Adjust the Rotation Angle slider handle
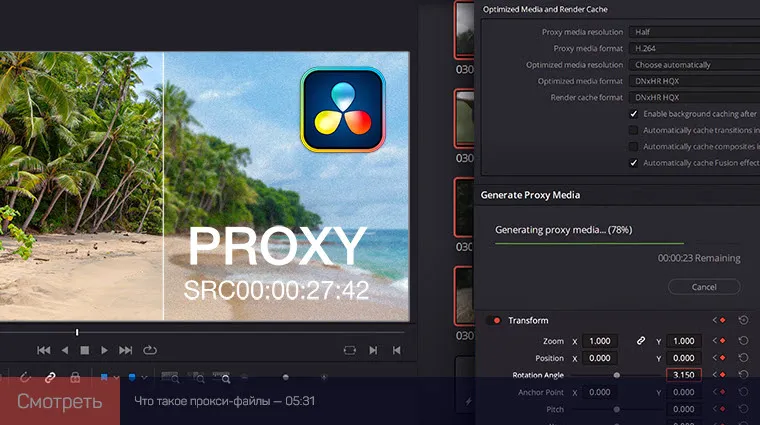 [x=617, y=375]
